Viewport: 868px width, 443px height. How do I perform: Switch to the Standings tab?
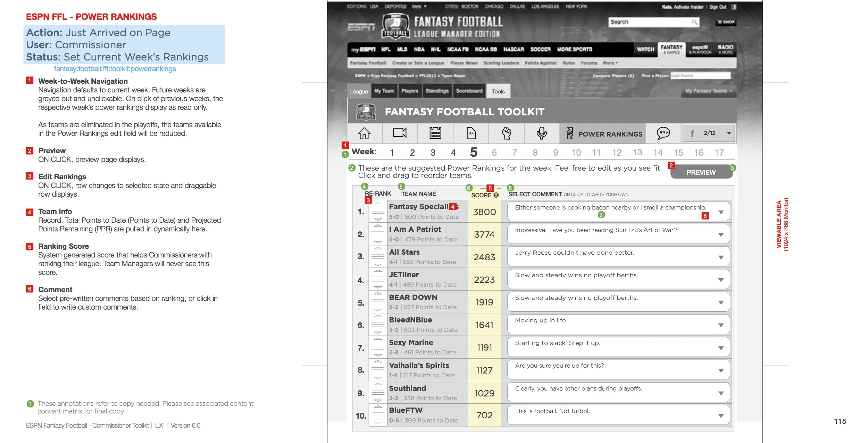pyautogui.click(x=437, y=91)
